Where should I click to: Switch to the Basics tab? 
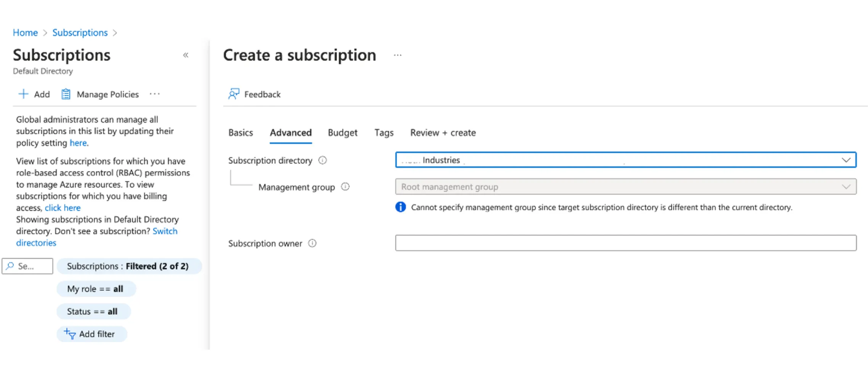click(x=241, y=133)
